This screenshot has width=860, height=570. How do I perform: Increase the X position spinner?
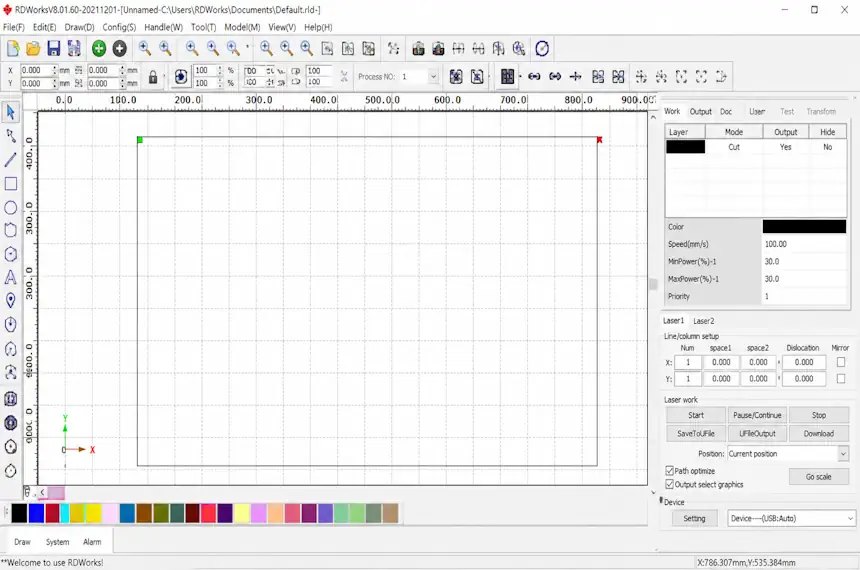coord(55,67)
